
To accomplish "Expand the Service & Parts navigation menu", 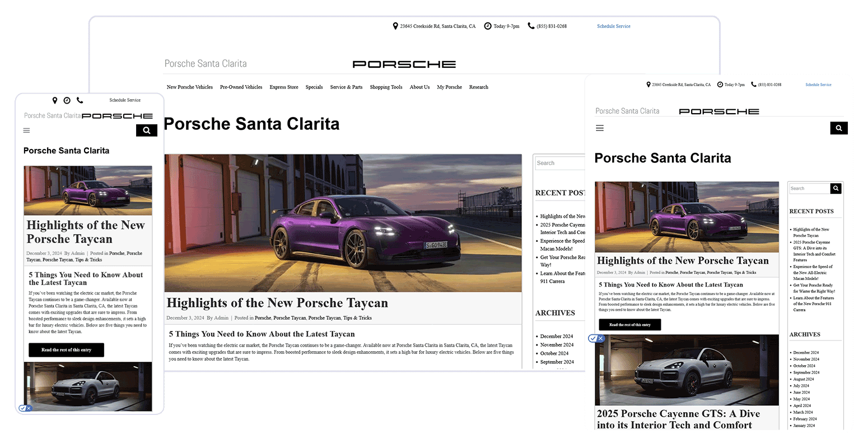I will tap(346, 87).
